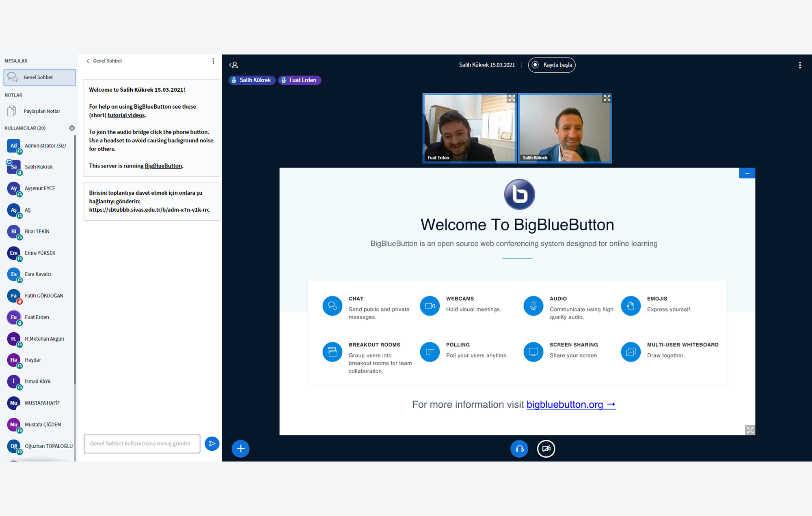The height and width of the screenshot is (516, 812).
Task: Go back from Genel Sohbet chat
Action: (x=104, y=61)
